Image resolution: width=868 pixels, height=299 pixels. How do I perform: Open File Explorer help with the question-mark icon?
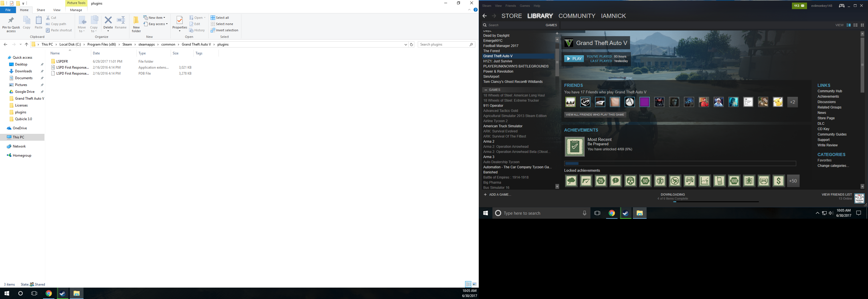click(475, 10)
